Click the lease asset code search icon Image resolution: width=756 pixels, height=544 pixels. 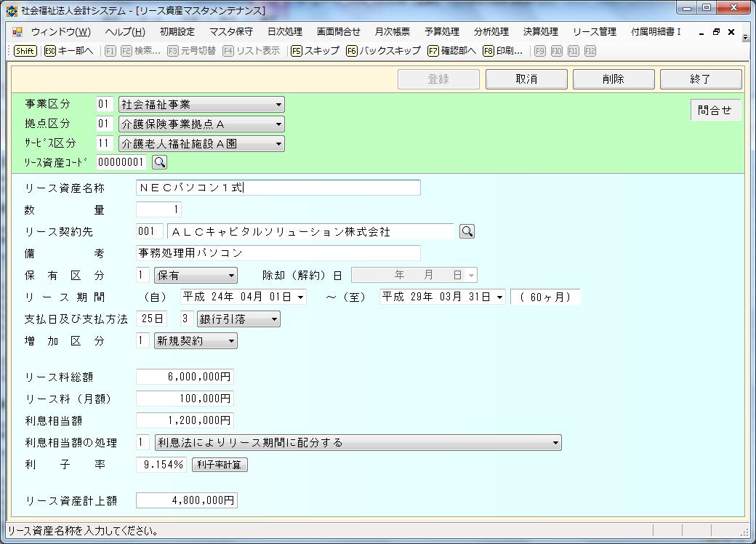pyautogui.click(x=159, y=162)
